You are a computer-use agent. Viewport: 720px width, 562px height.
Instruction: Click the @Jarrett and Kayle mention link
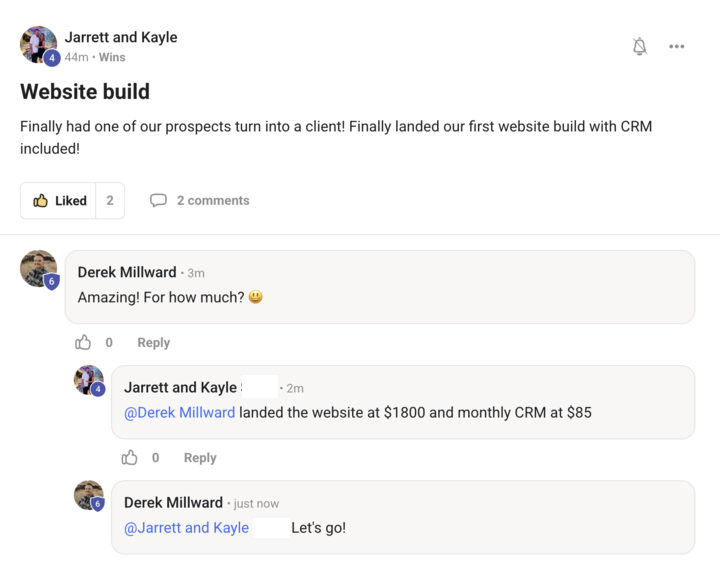186,527
